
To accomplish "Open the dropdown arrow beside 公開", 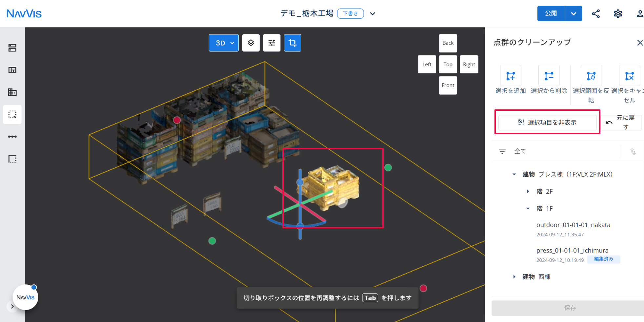I will coord(574,13).
